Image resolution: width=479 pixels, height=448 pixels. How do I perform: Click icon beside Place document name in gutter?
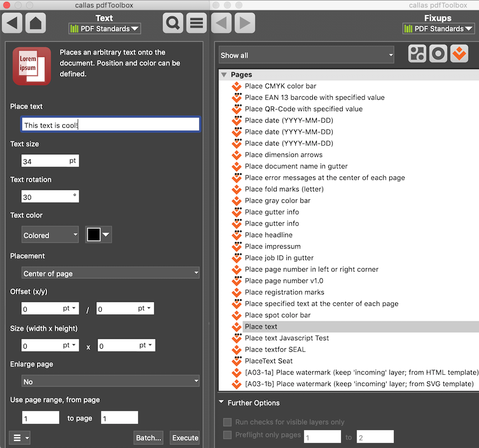pos(237,167)
